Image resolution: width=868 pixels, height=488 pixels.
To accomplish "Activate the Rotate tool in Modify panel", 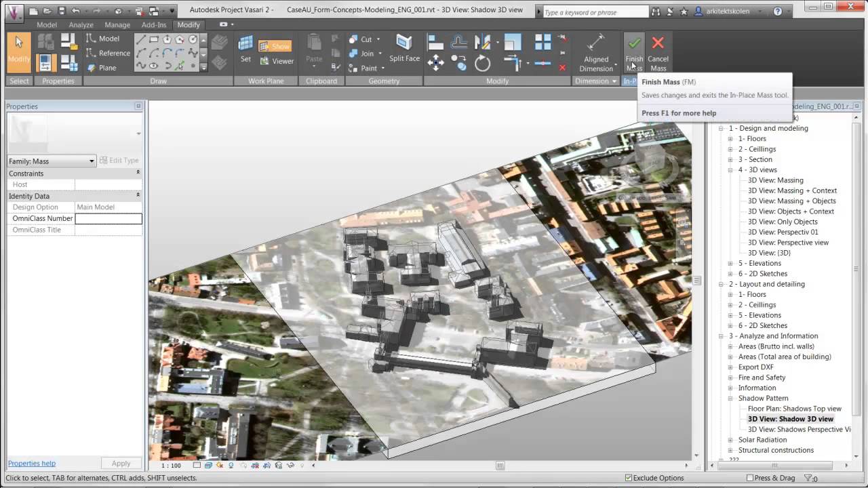I will pos(482,64).
